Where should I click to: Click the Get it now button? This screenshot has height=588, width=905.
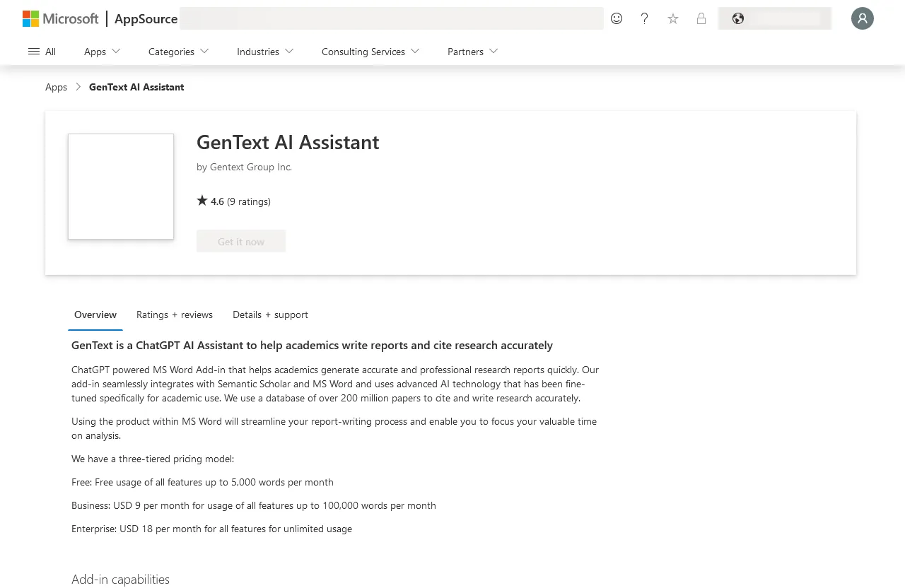(241, 241)
